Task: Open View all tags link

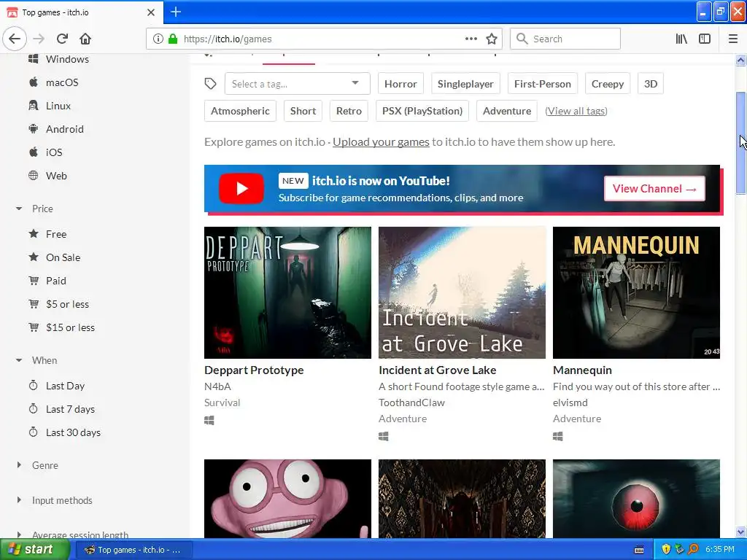Action: click(x=576, y=111)
